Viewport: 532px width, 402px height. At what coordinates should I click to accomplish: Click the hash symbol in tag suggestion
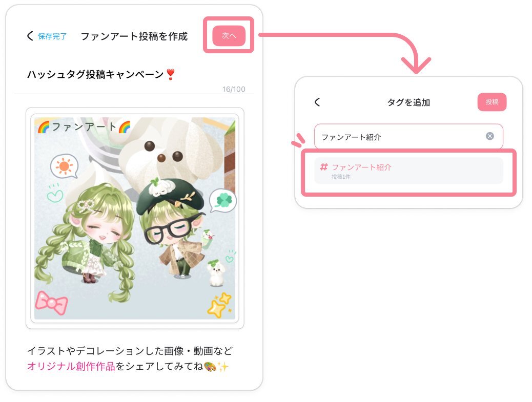tap(324, 167)
